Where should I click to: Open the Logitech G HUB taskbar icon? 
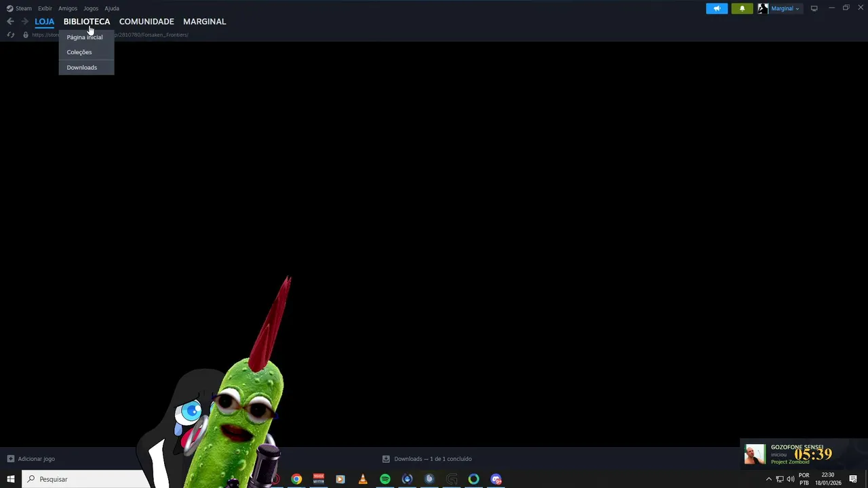point(452,479)
